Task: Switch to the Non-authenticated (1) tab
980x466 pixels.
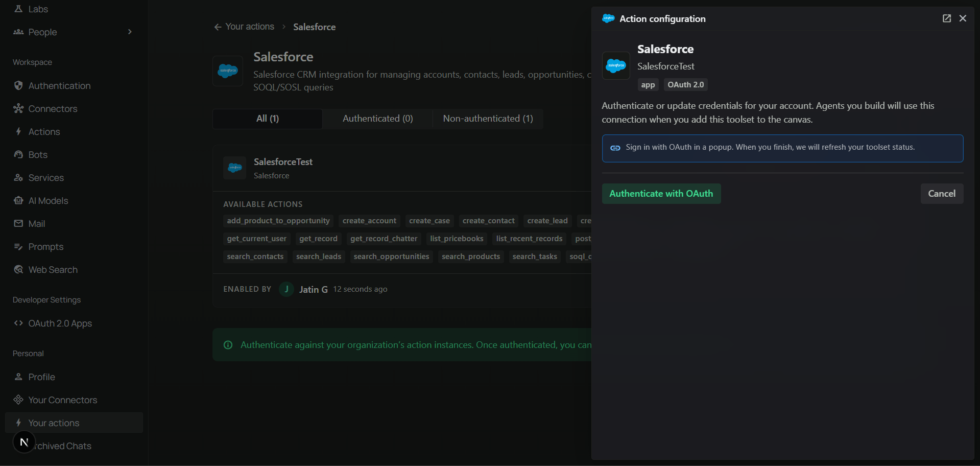Action: (488, 119)
